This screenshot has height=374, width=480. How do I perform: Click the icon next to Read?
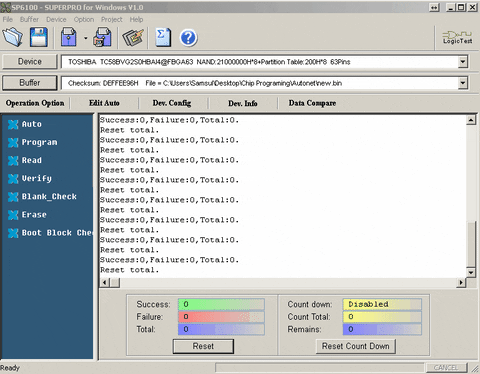click(x=13, y=161)
